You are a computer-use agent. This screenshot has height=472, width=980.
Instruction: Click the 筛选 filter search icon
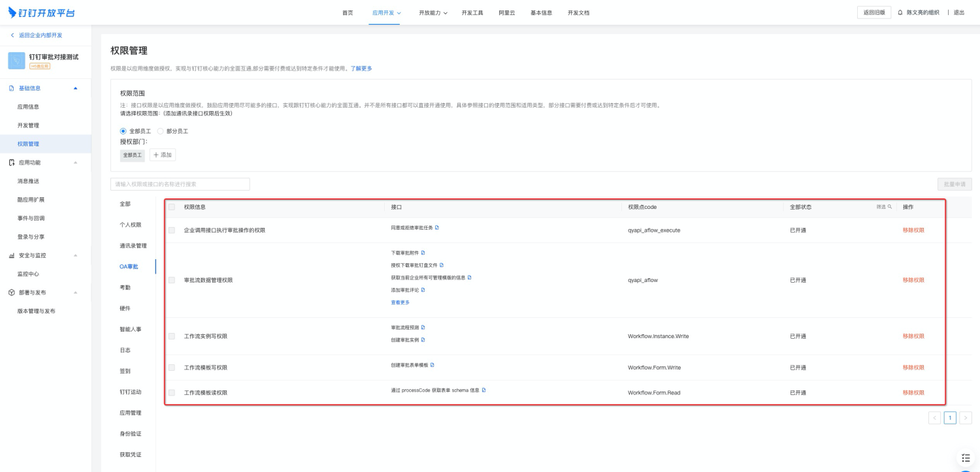(890, 206)
